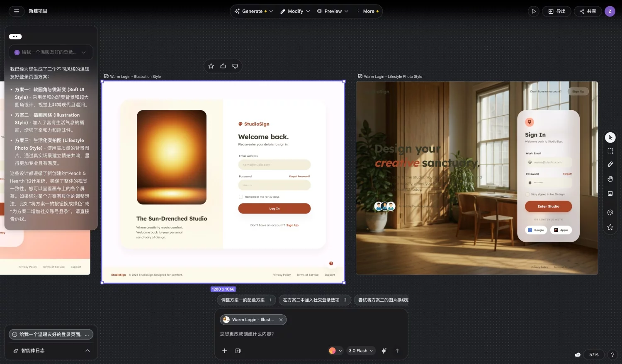622x364 pixels.
Task: Click the thumbs down feedback icon
Action: tap(235, 66)
